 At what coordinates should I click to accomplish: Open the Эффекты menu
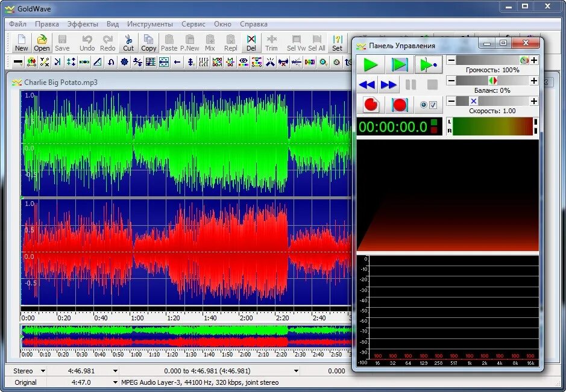83,24
